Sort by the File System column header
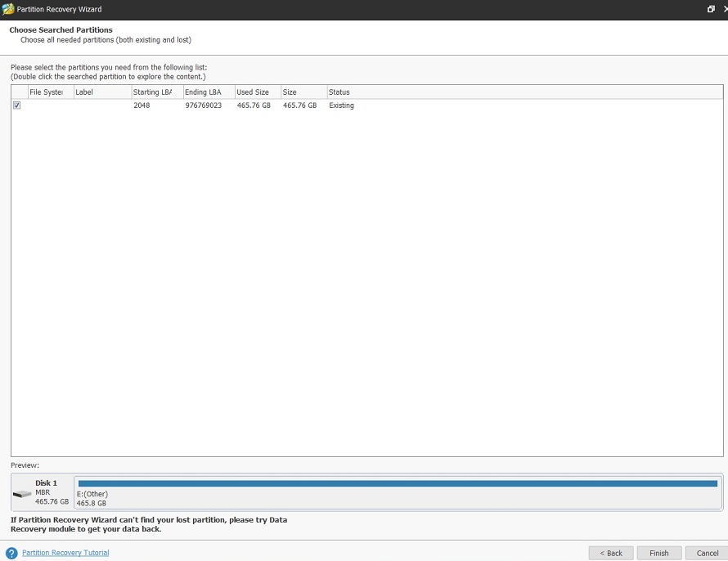 tap(46, 92)
